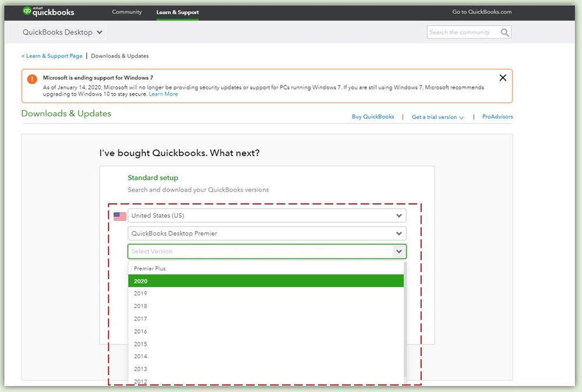Open the Learn & Support tab

tap(178, 12)
